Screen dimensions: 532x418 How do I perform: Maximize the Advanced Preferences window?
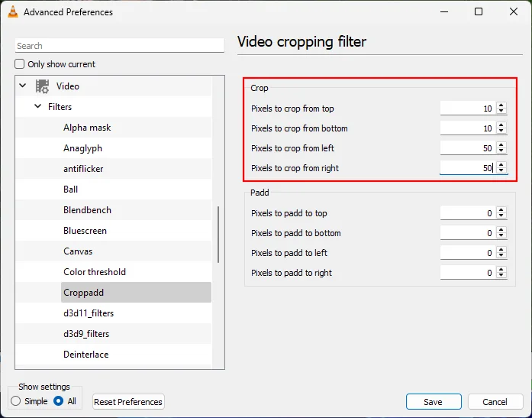coord(479,12)
